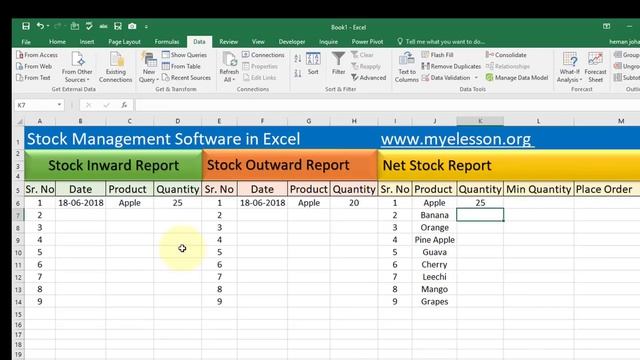Click the Data Validation button
Viewport: 640px width, 360px height.
(446, 78)
